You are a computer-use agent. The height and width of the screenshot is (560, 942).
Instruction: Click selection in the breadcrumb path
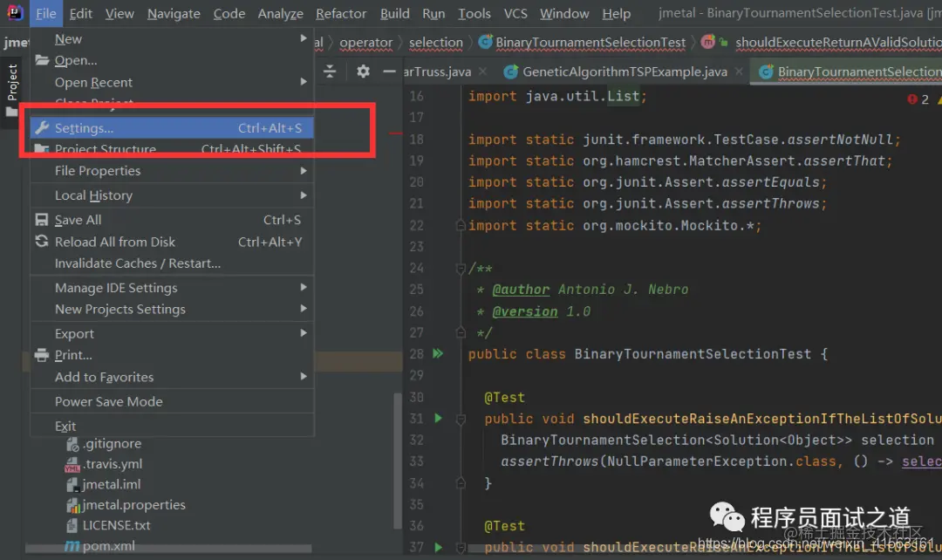pyautogui.click(x=436, y=43)
